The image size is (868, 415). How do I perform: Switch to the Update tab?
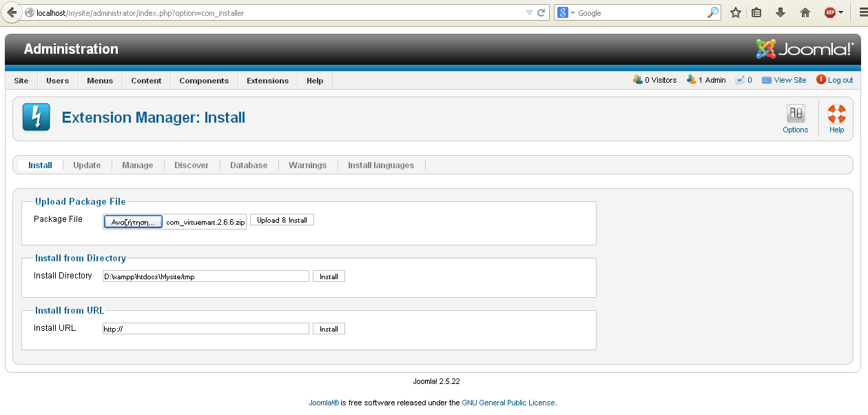tap(87, 165)
